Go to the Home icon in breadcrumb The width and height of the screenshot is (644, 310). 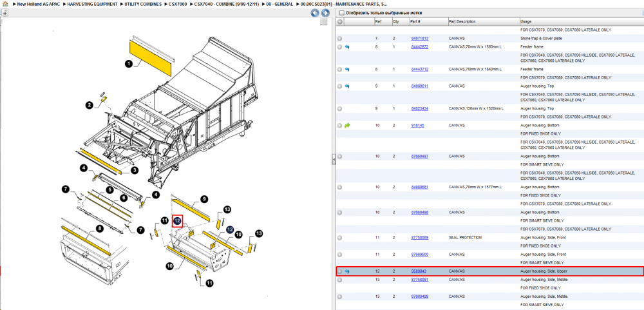5,4
